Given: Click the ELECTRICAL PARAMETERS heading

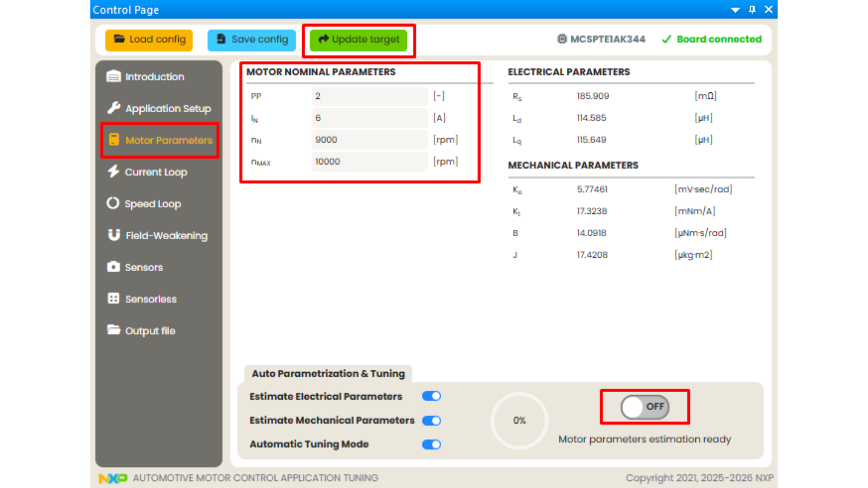Looking at the screenshot, I should point(569,72).
